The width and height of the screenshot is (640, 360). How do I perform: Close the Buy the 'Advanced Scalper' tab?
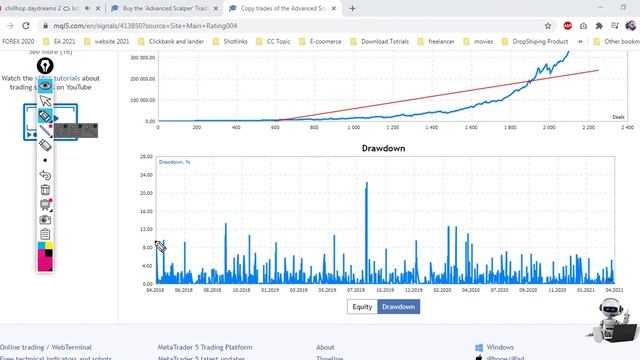216,8
